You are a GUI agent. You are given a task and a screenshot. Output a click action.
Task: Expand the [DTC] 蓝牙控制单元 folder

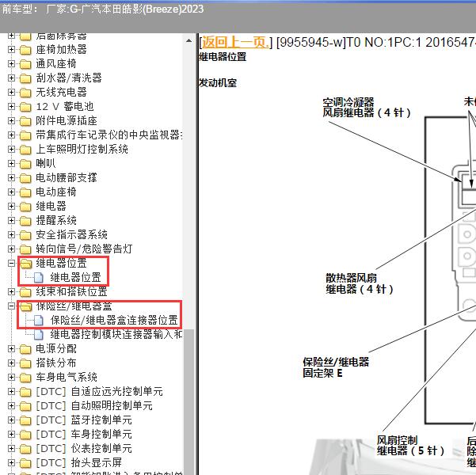coord(12,420)
